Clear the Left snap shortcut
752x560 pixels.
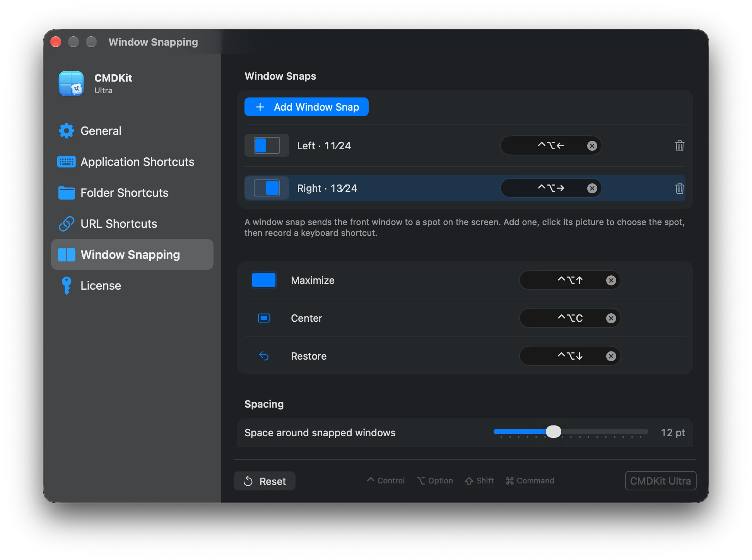592,146
